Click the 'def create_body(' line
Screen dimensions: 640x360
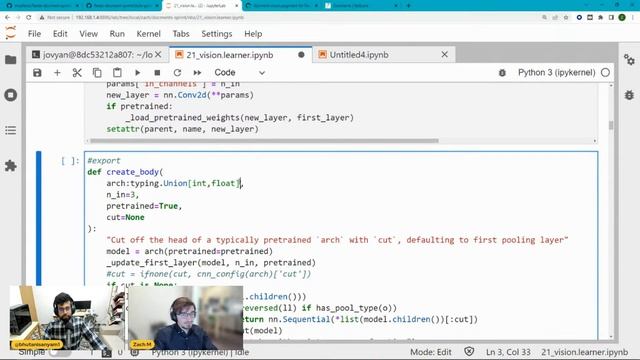pos(125,172)
